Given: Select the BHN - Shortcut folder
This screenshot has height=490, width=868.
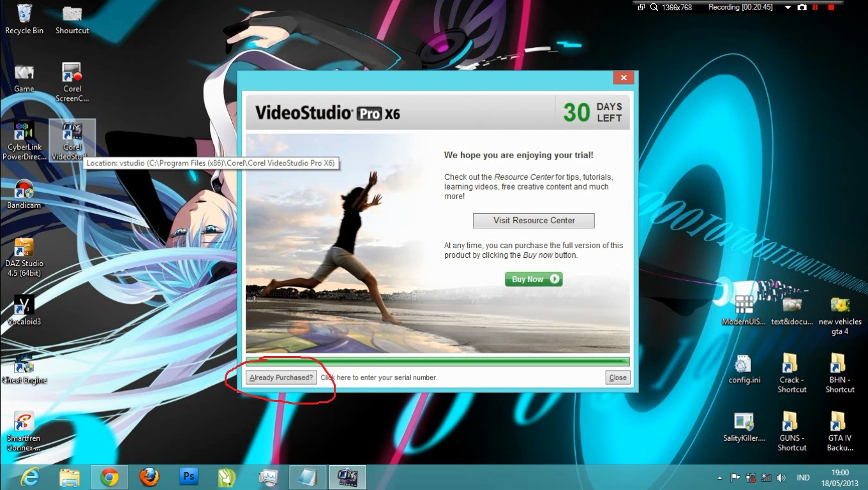Looking at the screenshot, I should (840, 374).
